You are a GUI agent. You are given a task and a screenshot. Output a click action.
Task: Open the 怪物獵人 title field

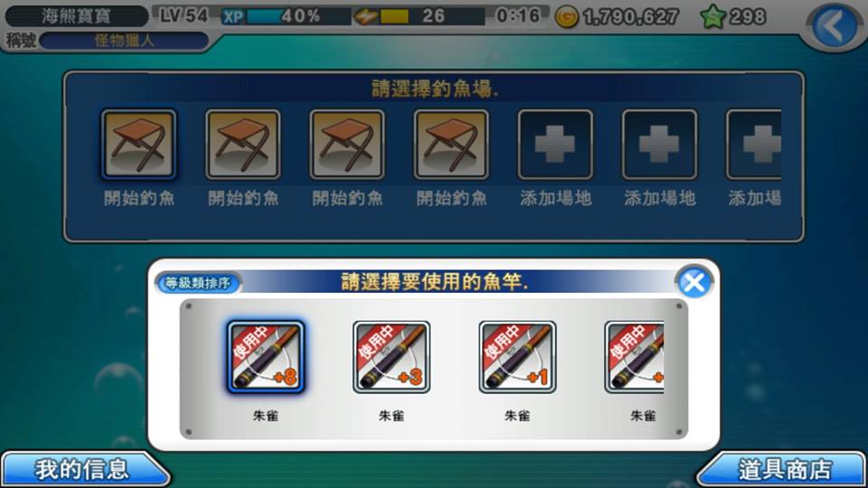click(124, 41)
